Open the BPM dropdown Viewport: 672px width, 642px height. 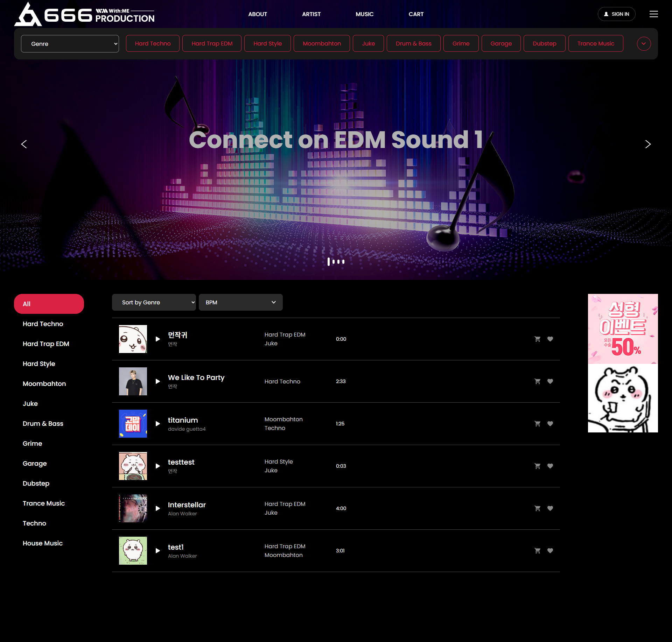pos(241,302)
